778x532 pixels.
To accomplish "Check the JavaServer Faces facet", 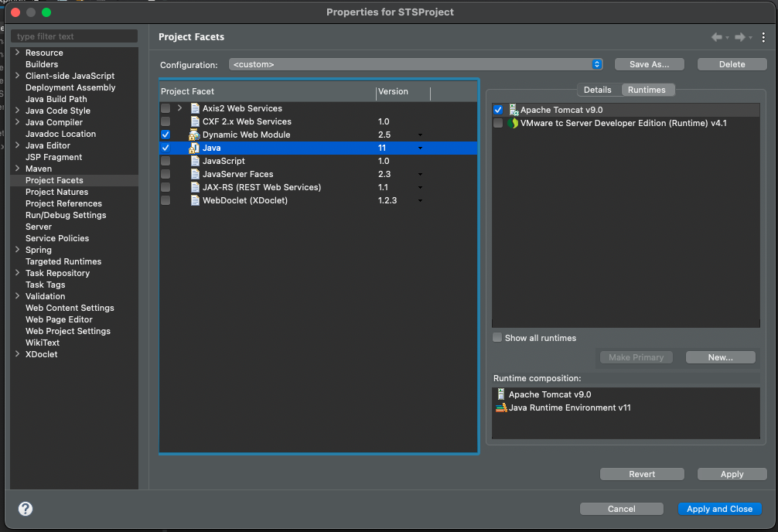I will (x=165, y=174).
